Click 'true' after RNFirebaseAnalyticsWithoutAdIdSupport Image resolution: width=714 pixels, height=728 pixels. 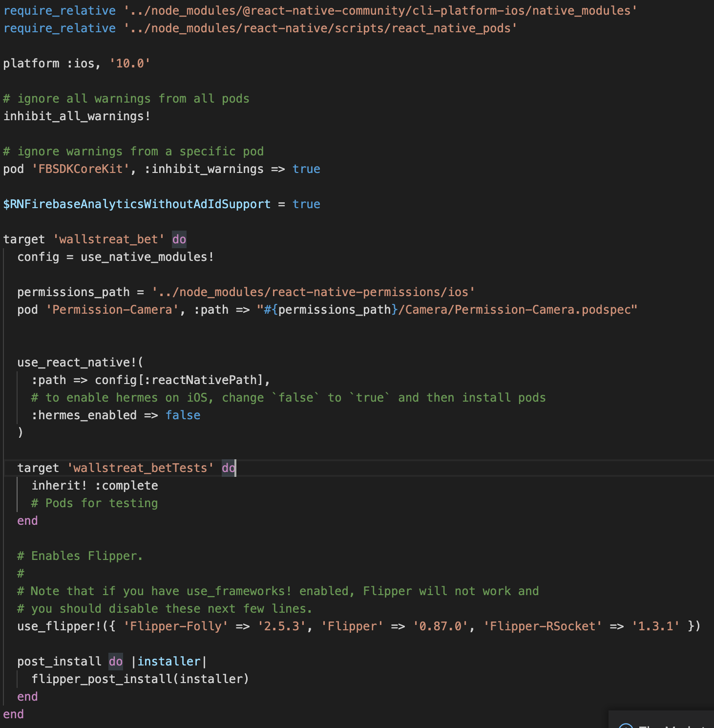coord(306,204)
